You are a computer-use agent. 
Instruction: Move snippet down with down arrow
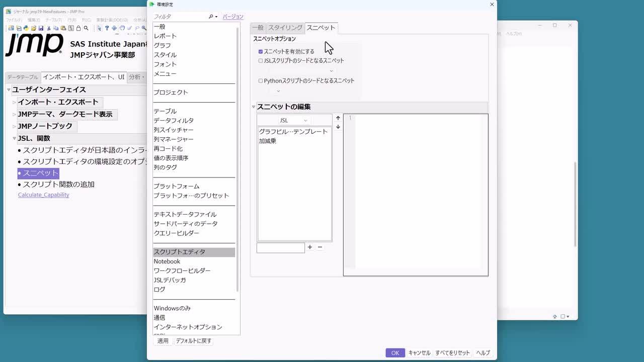pyautogui.click(x=338, y=127)
